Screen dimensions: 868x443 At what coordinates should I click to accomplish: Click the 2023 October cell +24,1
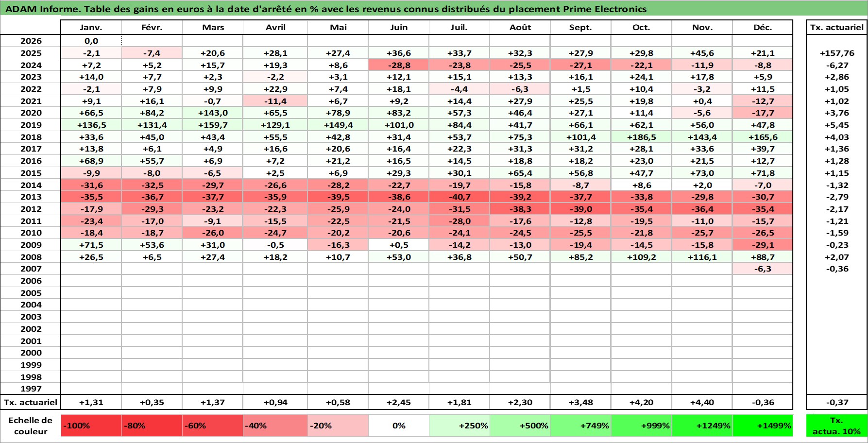click(x=641, y=77)
